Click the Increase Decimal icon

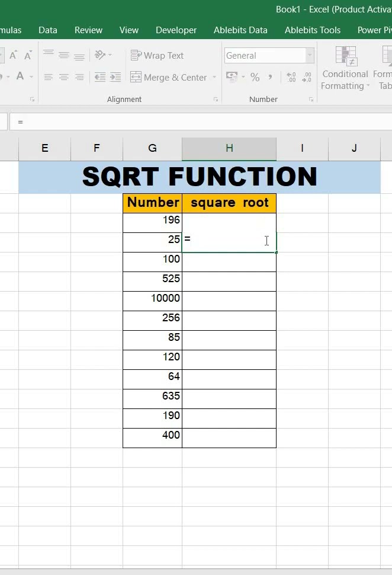pos(291,77)
